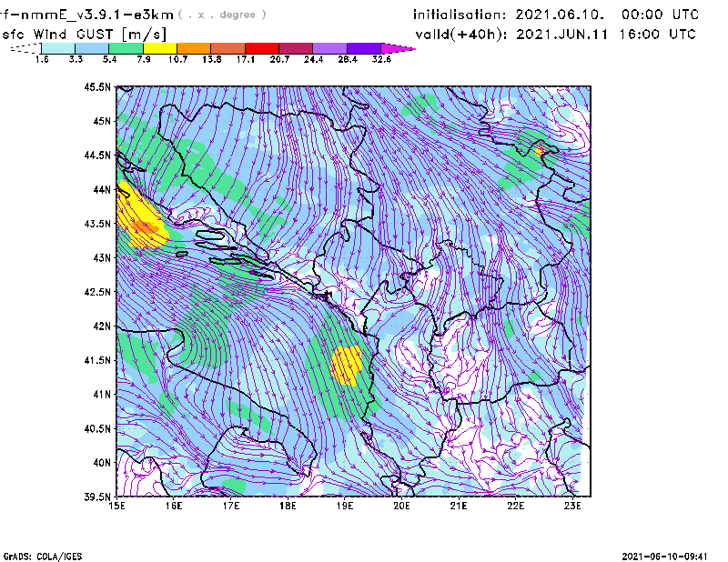Click legend value label 1.6
This screenshot has height=562, width=728.
(42, 59)
